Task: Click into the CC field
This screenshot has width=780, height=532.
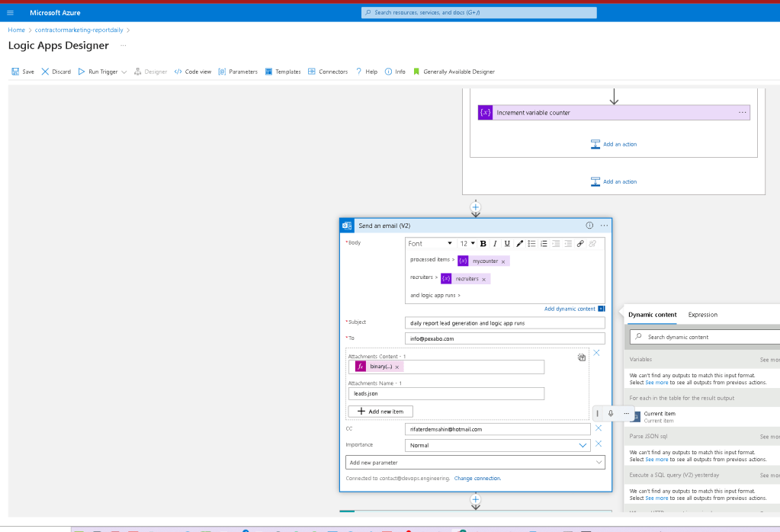Action: pyautogui.click(x=498, y=429)
